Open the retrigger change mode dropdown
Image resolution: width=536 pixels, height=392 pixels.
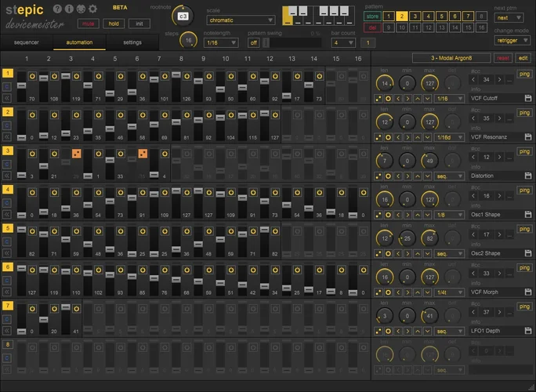point(512,40)
